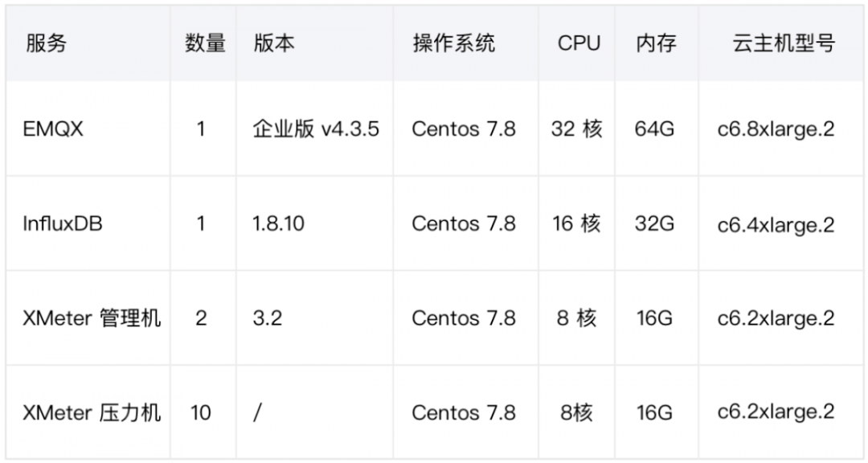Click the 企业版 v4.3.5 version cell
Viewport: 868px width, 463px height.
[x=316, y=129]
